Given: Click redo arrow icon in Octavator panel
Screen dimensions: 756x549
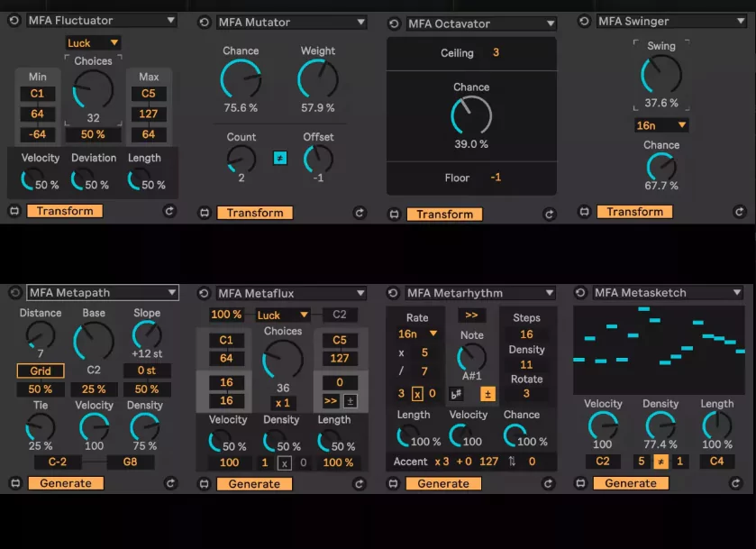Looking at the screenshot, I should pyautogui.click(x=549, y=215).
